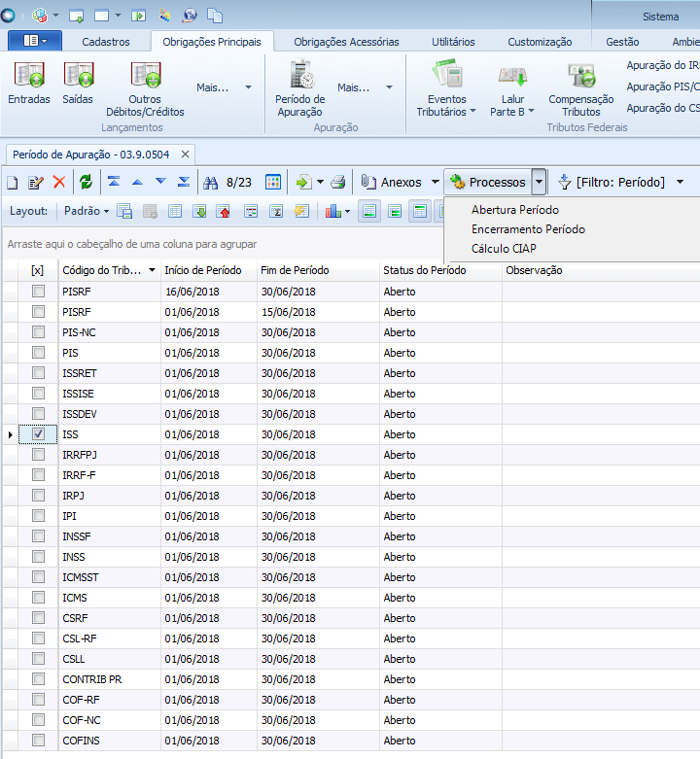This screenshot has width=700, height=759.
Task: Click the new record blank page icon
Action: pos(13,183)
